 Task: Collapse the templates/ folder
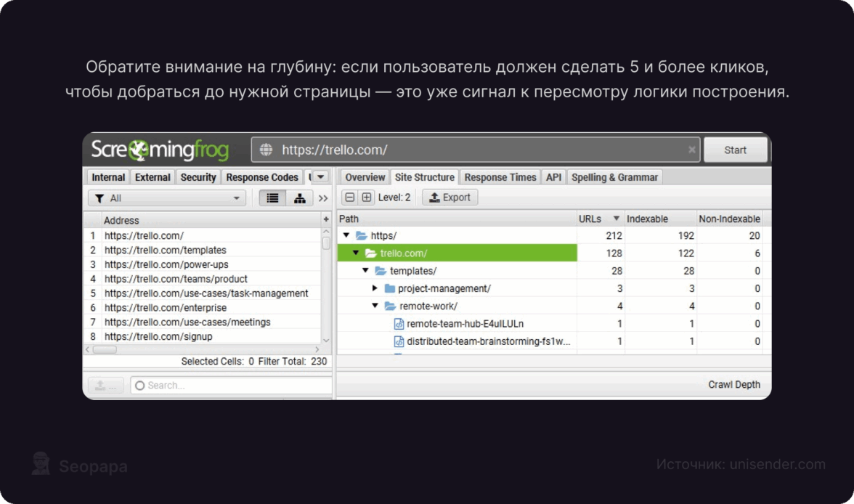(365, 271)
